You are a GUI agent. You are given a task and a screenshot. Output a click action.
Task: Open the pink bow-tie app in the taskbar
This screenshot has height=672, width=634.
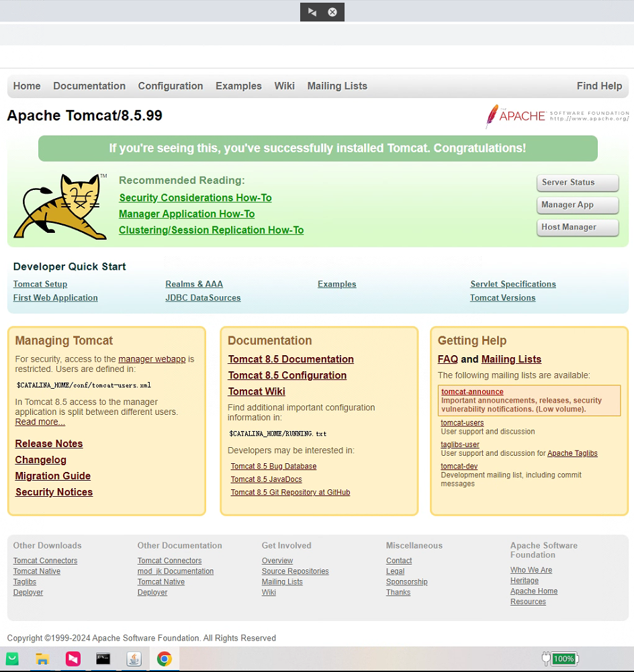[x=73, y=659]
